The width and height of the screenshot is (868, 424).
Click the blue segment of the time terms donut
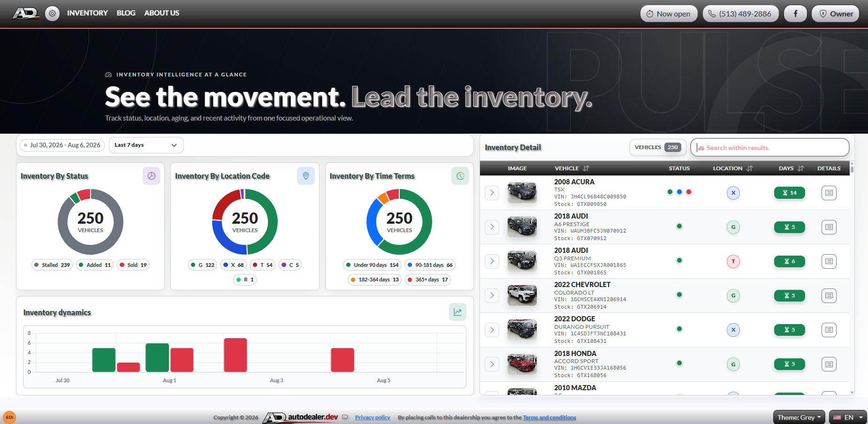click(x=372, y=223)
